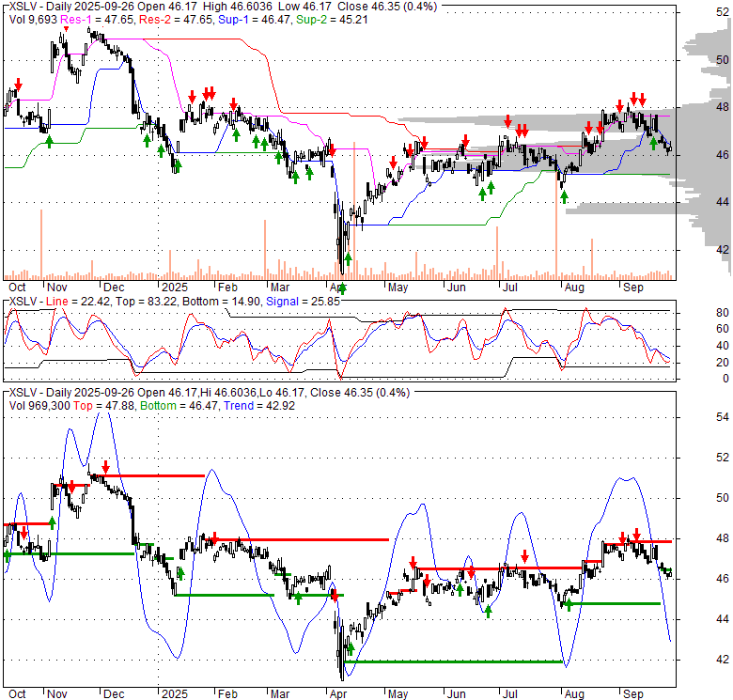Click the 'Jul' label on top chart axis
The height and width of the screenshot is (700, 733).
coord(509,288)
